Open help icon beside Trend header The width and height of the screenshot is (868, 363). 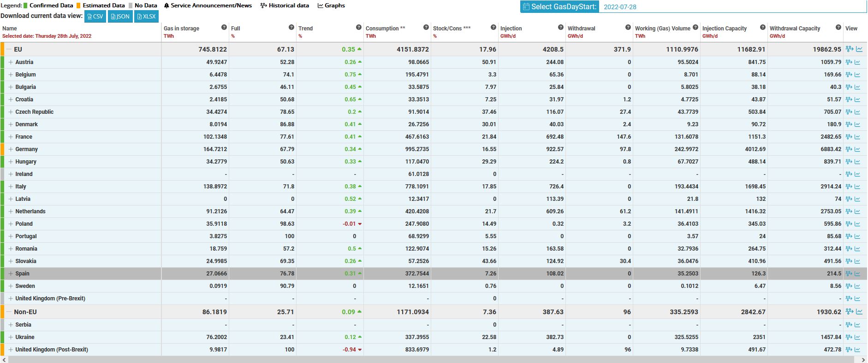tap(359, 28)
